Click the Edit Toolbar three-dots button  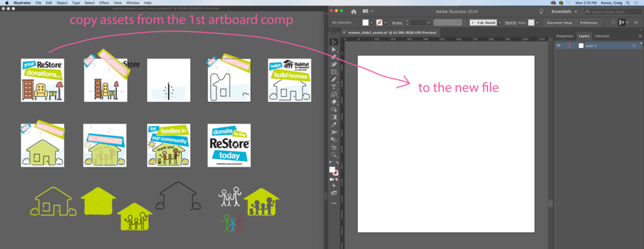[x=333, y=203]
